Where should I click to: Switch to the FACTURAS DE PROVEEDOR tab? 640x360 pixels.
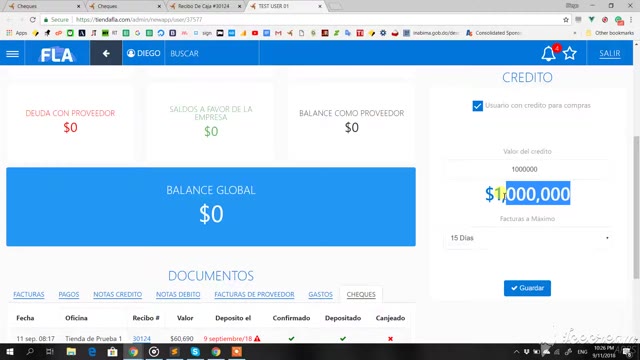254,294
